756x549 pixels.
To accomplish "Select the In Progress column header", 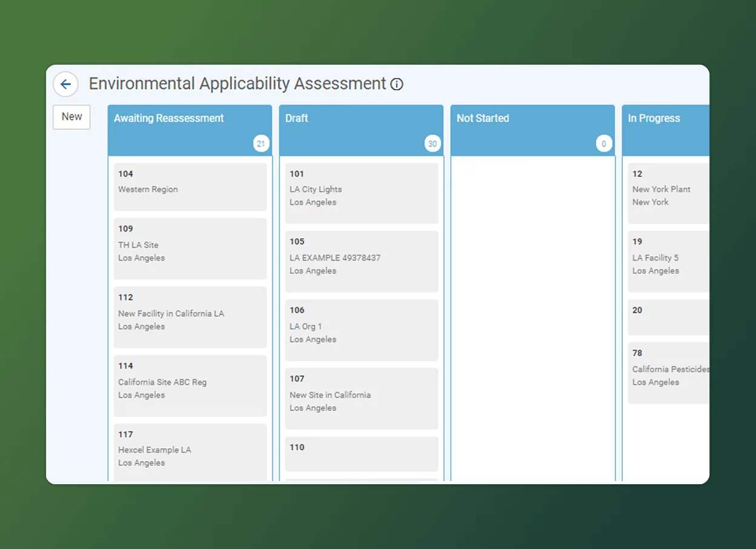I will pyautogui.click(x=654, y=118).
